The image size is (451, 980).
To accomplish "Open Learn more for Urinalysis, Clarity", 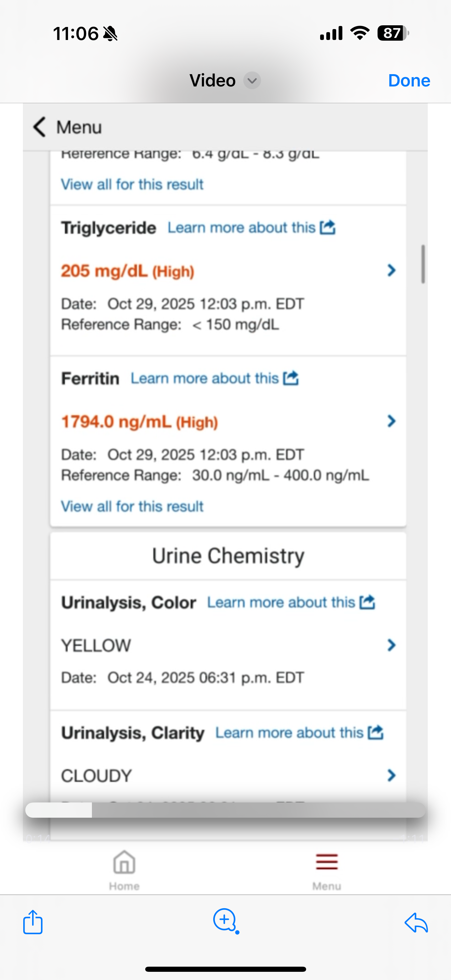I will tap(299, 733).
